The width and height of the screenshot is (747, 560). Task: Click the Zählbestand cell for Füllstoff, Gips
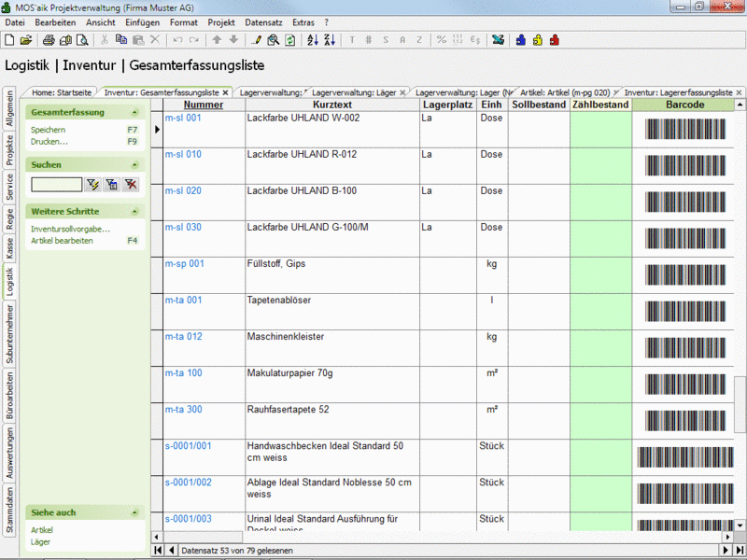click(600, 275)
